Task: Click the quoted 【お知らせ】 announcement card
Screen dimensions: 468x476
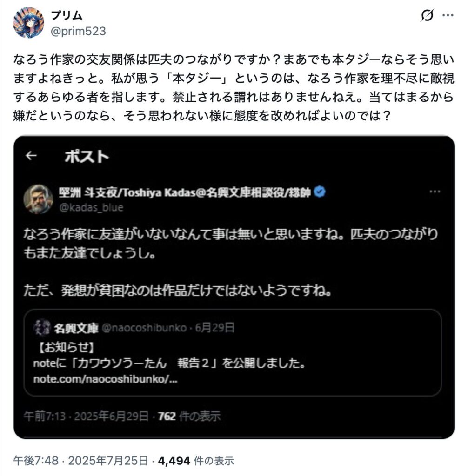Action: click(233, 353)
